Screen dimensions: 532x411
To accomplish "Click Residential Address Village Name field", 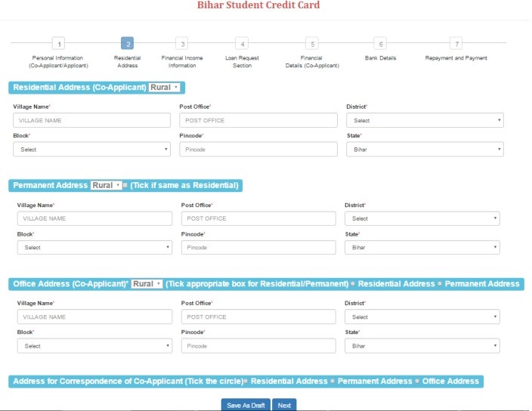I will pos(91,120).
